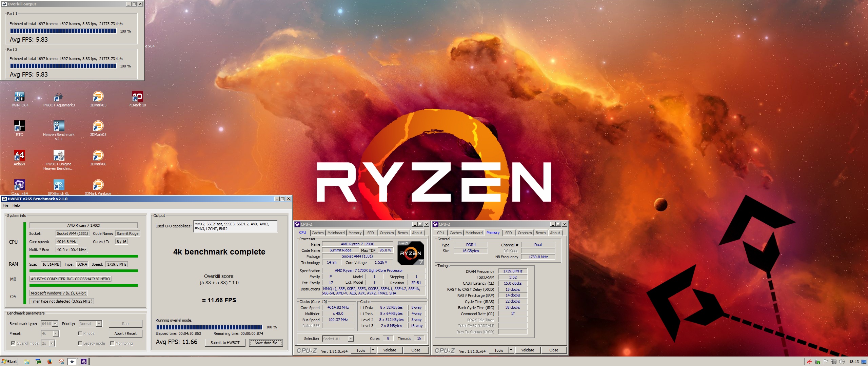Switch to CPU-Z taskbar button

pos(84,362)
